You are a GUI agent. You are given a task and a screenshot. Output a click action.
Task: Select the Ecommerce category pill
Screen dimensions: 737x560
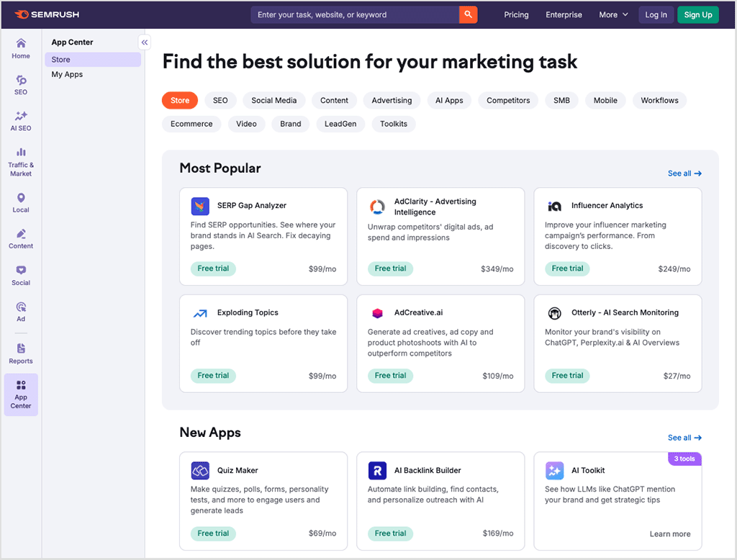191,124
